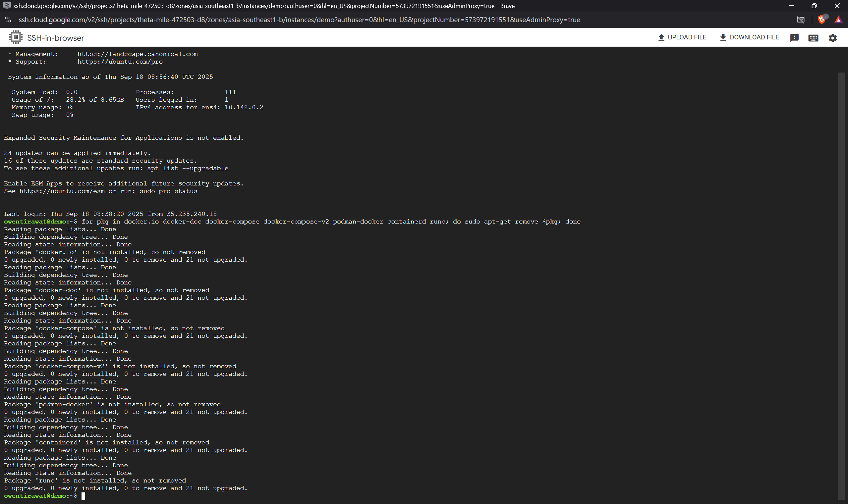Focus the ssh.cloud.google.com address bar

(299, 20)
